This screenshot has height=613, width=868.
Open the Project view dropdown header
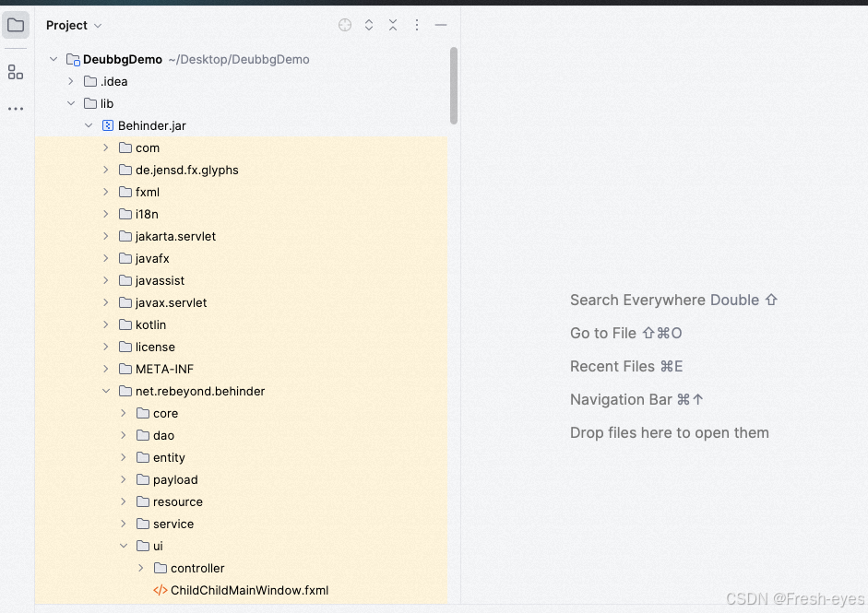(73, 25)
